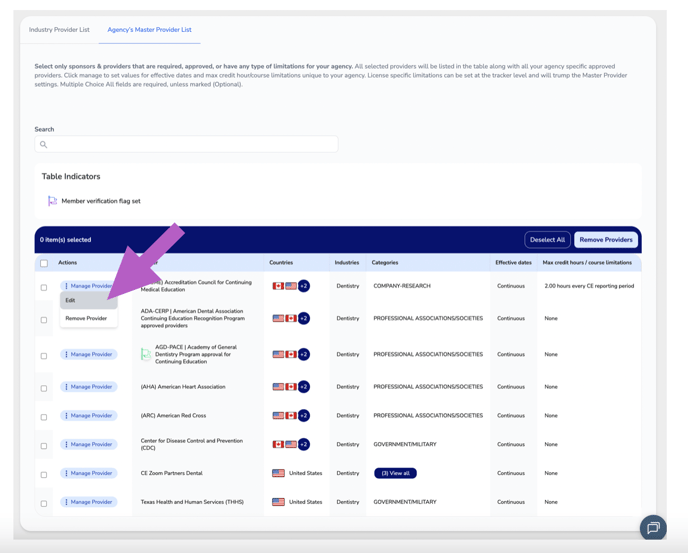Click the 'Table Indicators' heading
This screenshot has width=688, height=553.
tap(71, 176)
